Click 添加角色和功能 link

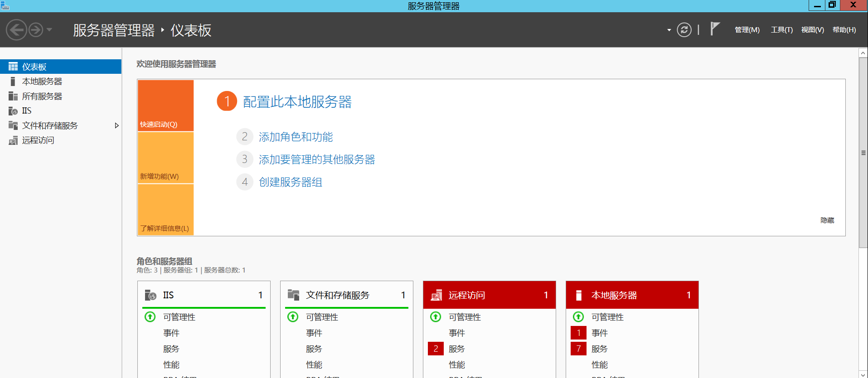coord(296,137)
